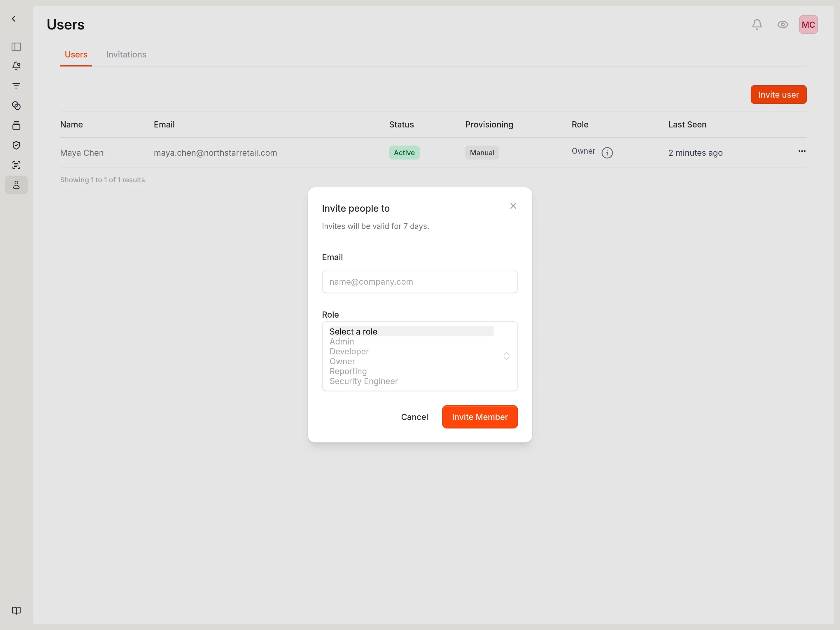Click the Invite user button
Image resolution: width=840 pixels, height=630 pixels.
point(778,94)
